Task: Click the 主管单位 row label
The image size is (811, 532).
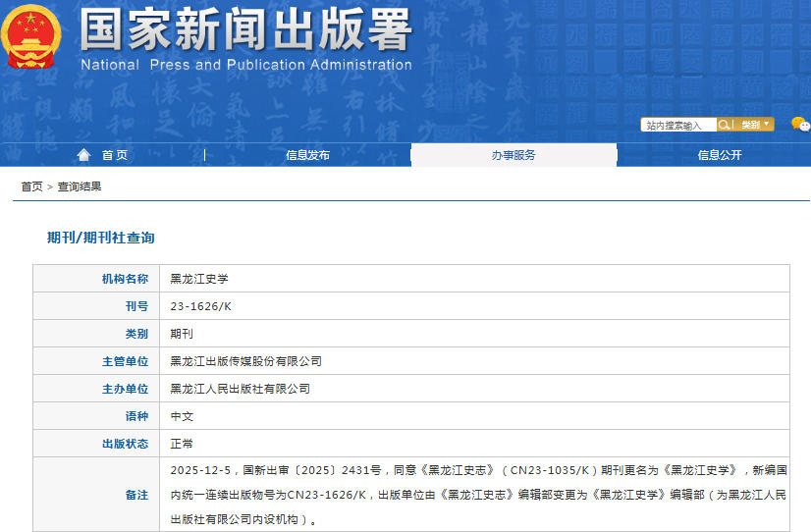Action: (125, 361)
